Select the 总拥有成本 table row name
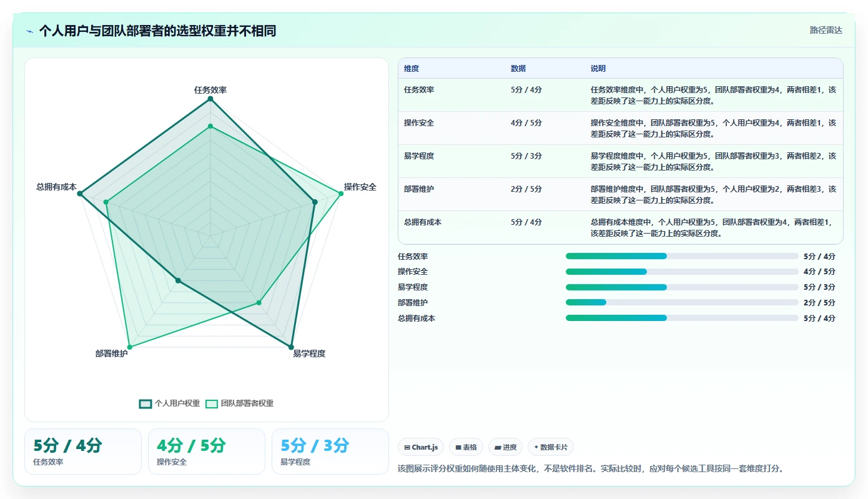The width and height of the screenshot is (868, 499). pyautogui.click(x=423, y=222)
